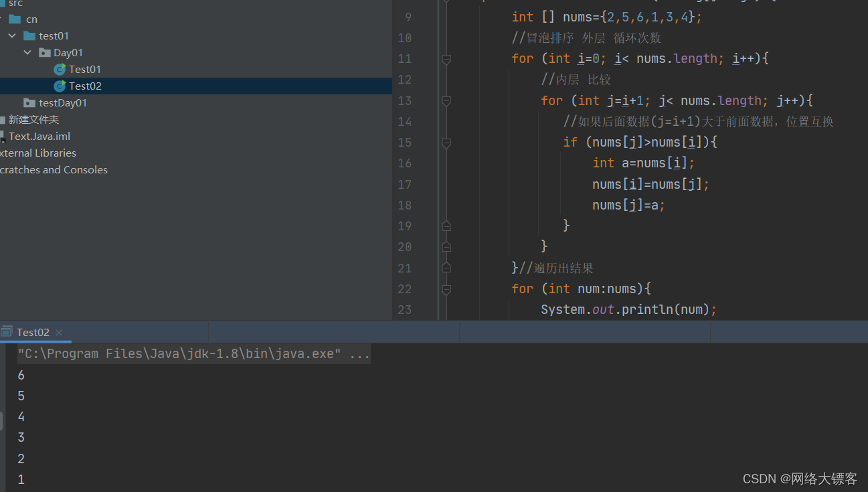The image size is (868, 492).
Task: Click the 内层 比较 comment
Action: click(576, 80)
